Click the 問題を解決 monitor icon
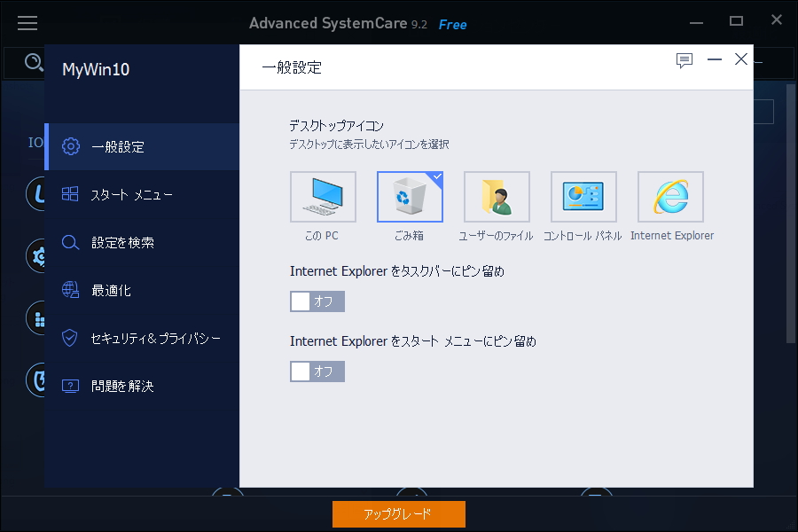 [71, 386]
